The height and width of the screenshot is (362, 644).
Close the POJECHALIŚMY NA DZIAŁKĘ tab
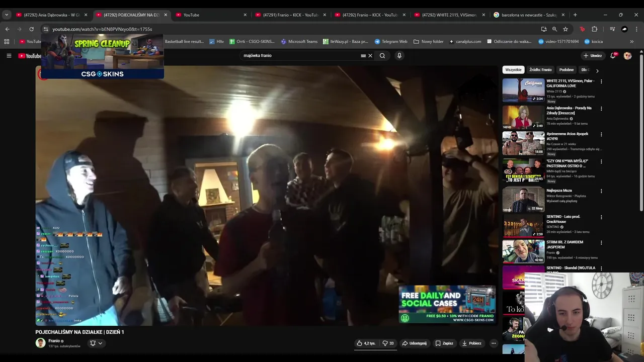tap(166, 15)
